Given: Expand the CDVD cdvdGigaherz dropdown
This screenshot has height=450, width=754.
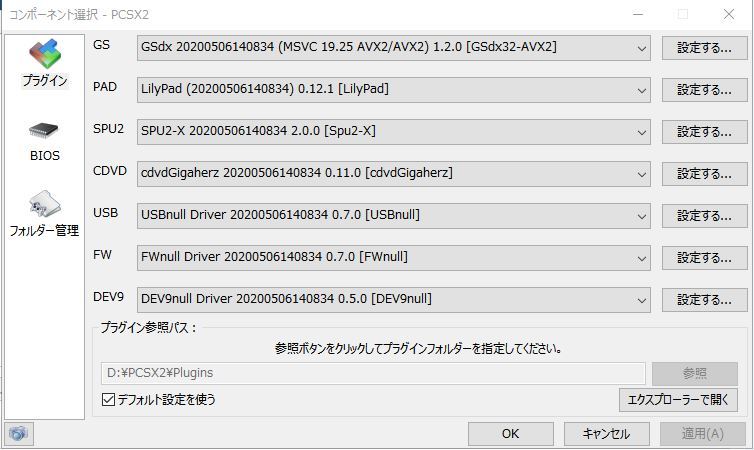Looking at the screenshot, I should click(x=393, y=174).
